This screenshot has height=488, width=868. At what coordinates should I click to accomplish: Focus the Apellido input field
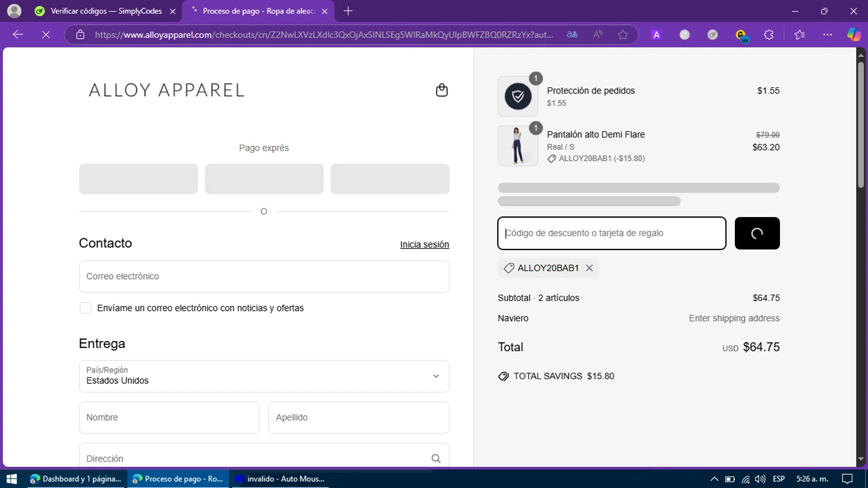pos(359,417)
